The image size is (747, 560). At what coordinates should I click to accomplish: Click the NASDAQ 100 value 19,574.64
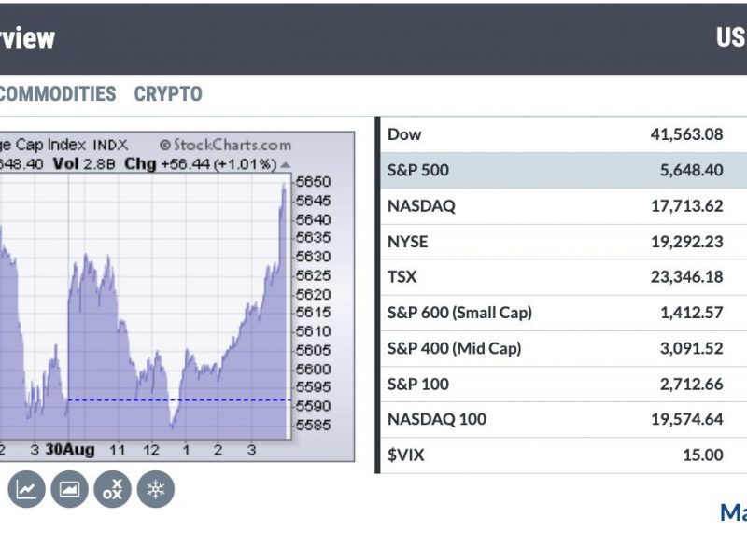click(687, 419)
